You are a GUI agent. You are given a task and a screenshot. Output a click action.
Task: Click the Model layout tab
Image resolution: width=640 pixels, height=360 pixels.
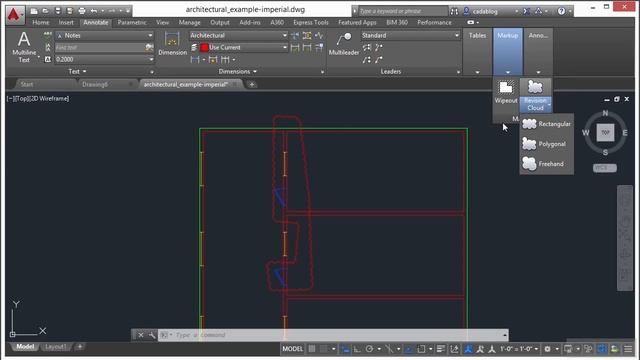25,347
